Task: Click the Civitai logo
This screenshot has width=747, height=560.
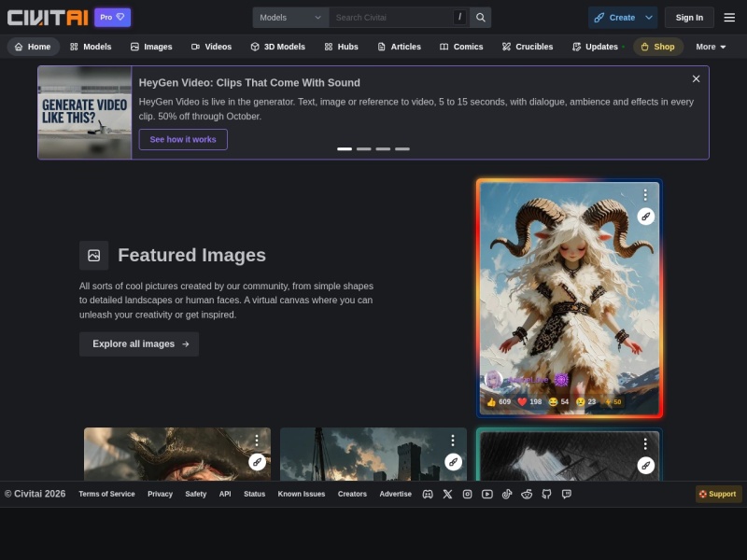Action: tap(48, 18)
